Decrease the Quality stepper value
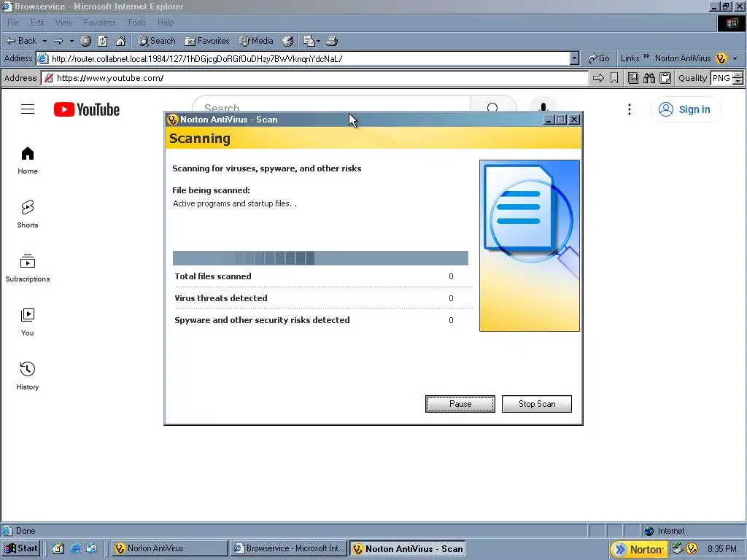Image resolution: width=747 pixels, height=560 pixels. 738,82
